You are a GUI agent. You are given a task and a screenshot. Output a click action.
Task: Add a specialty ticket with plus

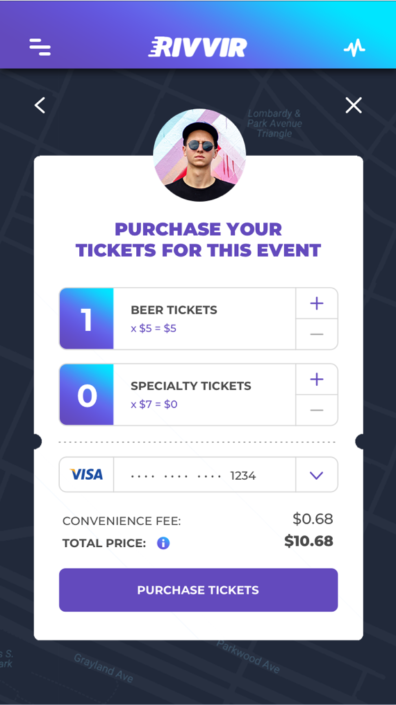[316, 379]
